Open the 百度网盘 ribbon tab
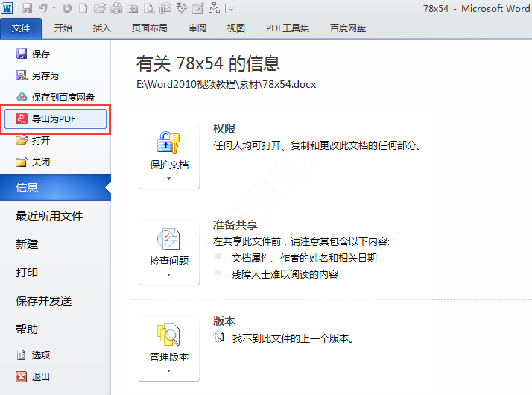Image resolution: width=532 pixels, height=395 pixels. click(348, 28)
